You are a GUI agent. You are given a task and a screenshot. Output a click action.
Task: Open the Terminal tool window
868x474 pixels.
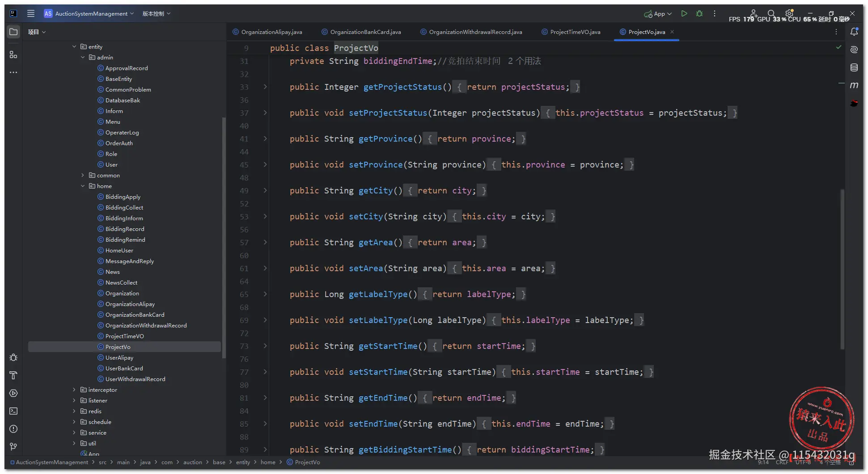(13, 411)
